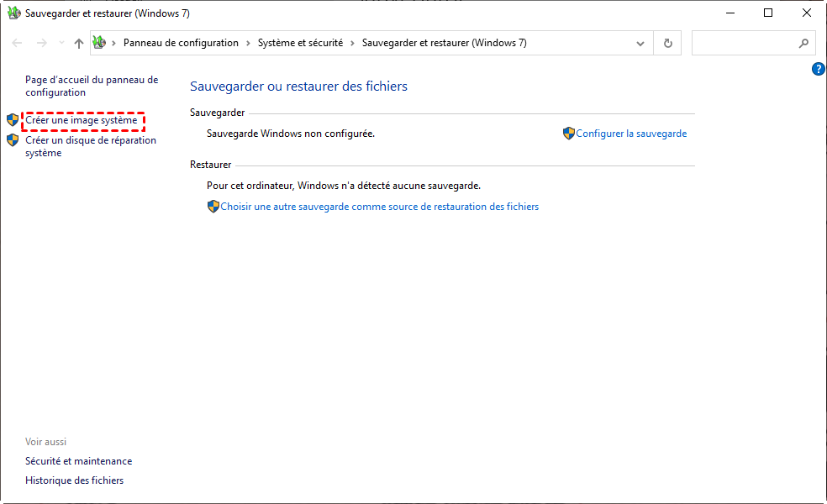Viewport: 827px width, 504px height.
Task: Expand chevron after Système et sécurité
Action: coord(352,43)
